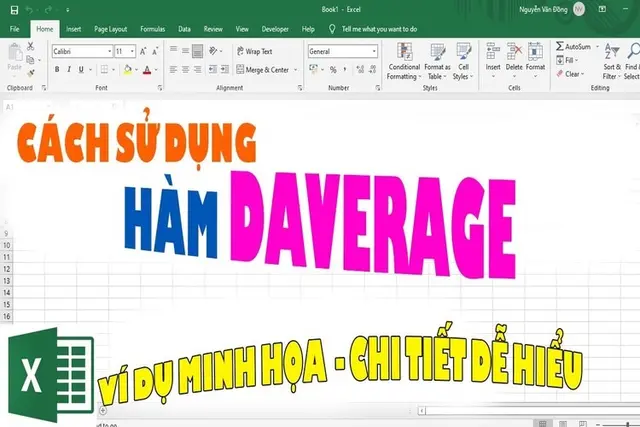Open Cell Styles gallery
Image resolution: width=640 pixels, height=427 pixels.
[x=463, y=61]
